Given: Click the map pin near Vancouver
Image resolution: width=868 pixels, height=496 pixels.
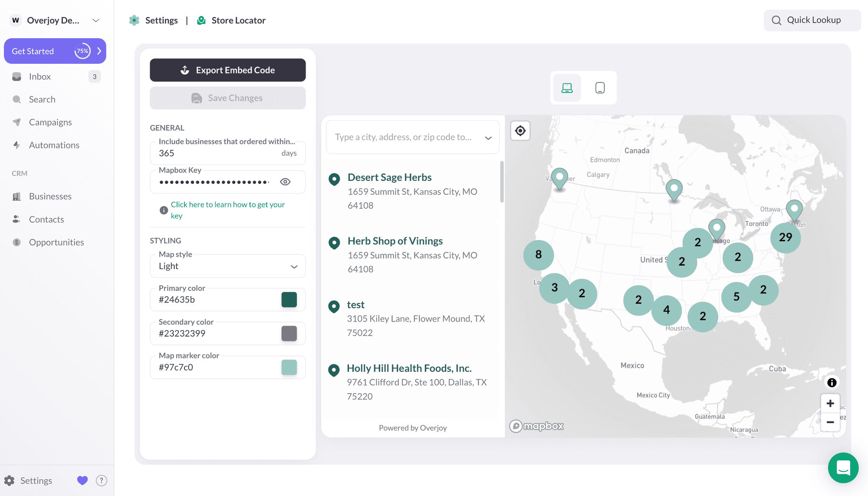Looking at the screenshot, I should point(559,179).
